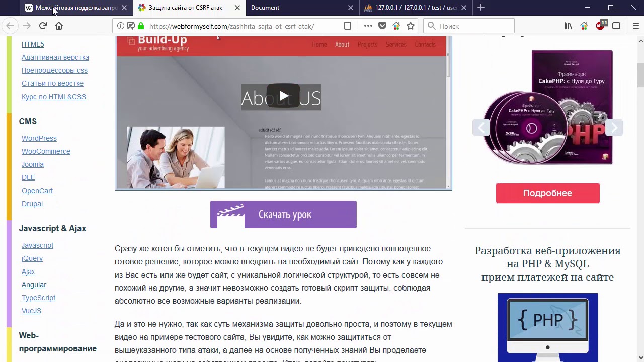This screenshot has width=644, height=362.
Task: Toggle the sidebars toolbar icon
Action: [x=616, y=26]
